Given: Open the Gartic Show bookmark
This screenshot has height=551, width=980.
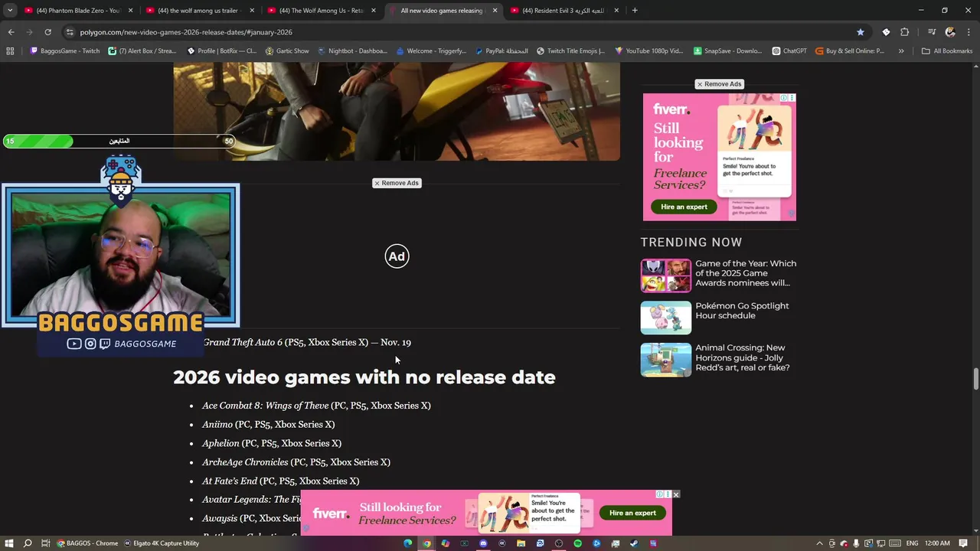Looking at the screenshot, I should click(287, 51).
